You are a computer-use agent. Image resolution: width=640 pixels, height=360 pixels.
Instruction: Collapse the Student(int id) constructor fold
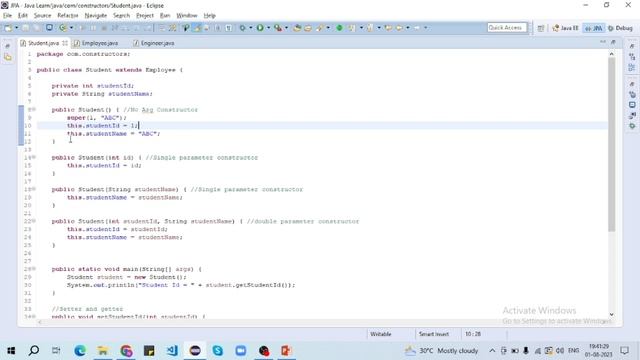(34, 157)
